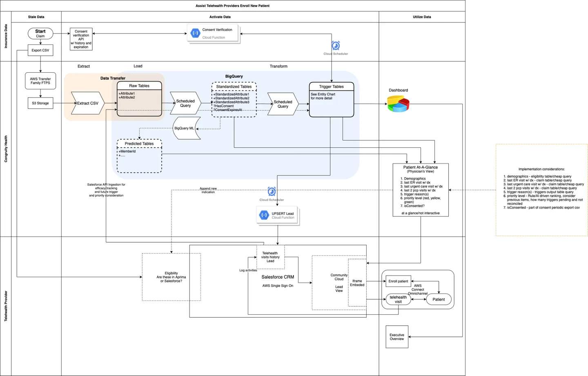Click the Executive Overview box

coord(396,336)
